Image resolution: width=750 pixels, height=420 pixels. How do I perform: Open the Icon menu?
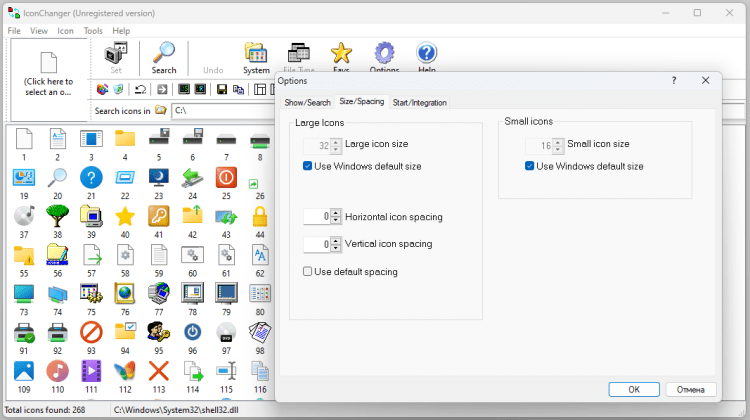66,31
